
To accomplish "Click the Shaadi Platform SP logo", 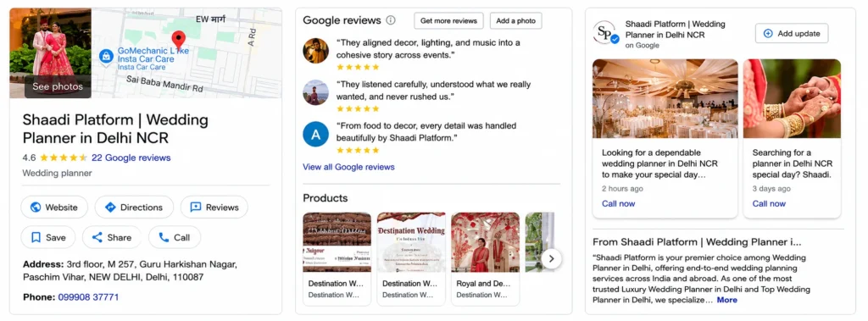I will coord(605,33).
